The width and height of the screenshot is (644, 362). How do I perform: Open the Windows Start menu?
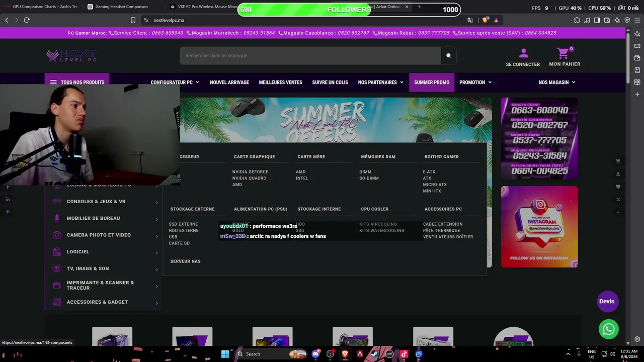[x=225, y=354]
